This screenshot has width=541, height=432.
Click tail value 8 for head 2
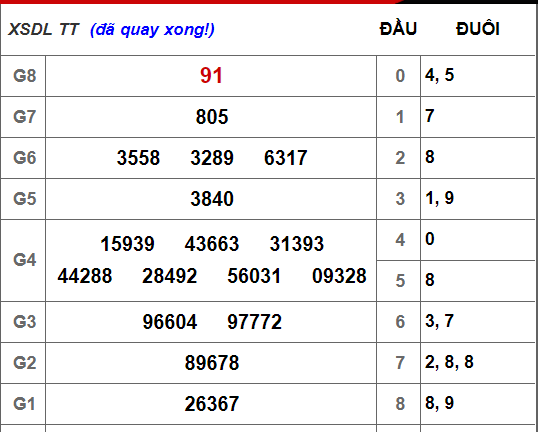430,157
